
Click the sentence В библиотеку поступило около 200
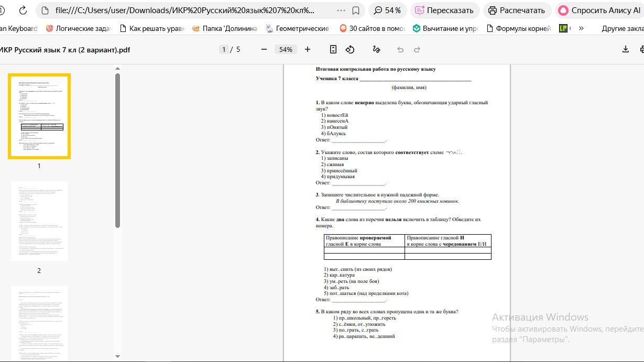397,201
